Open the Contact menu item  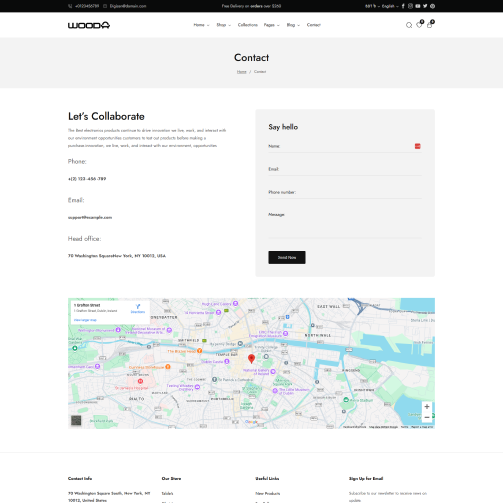point(314,25)
